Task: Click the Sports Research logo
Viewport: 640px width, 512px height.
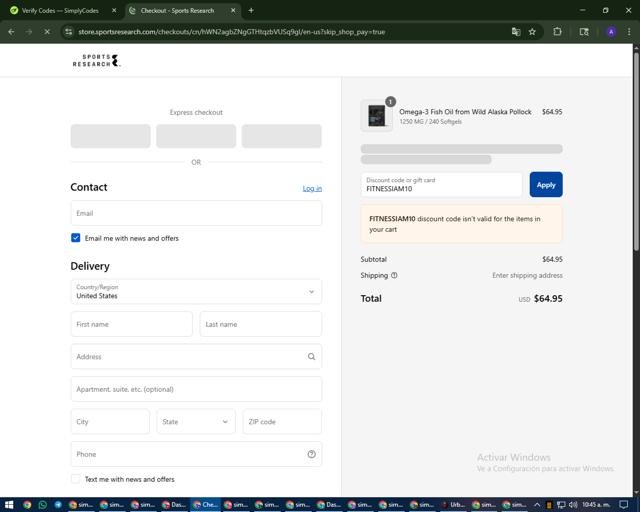Action: pos(97,60)
